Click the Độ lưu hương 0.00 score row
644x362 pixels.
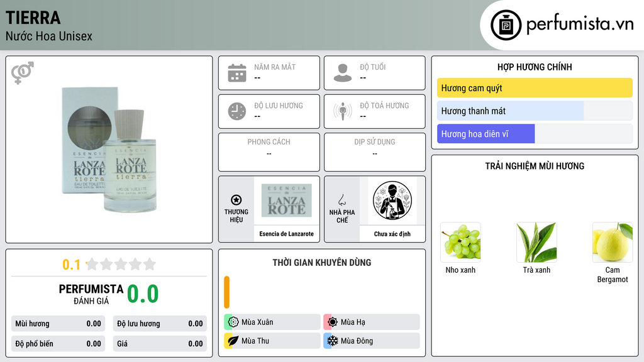(160, 324)
